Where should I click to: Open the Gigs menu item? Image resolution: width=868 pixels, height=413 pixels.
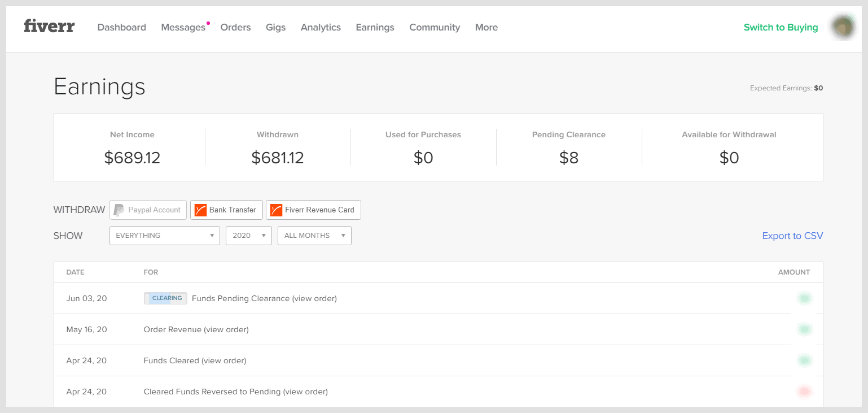(275, 27)
